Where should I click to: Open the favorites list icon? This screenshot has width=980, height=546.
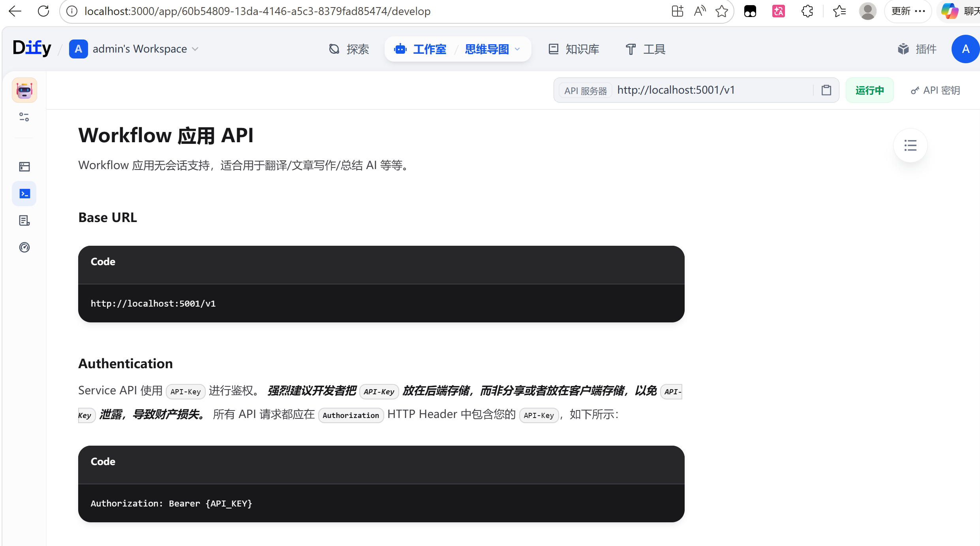pyautogui.click(x=839, y=11)
